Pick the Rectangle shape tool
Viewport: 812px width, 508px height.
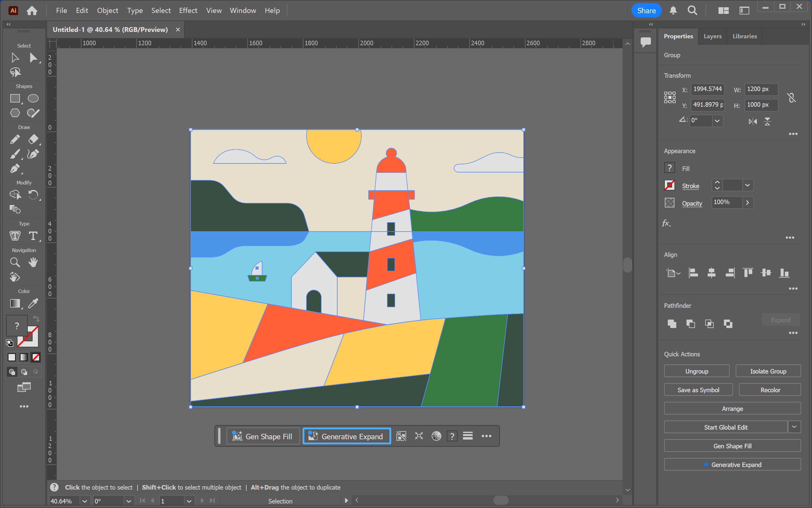coord(15,98)
